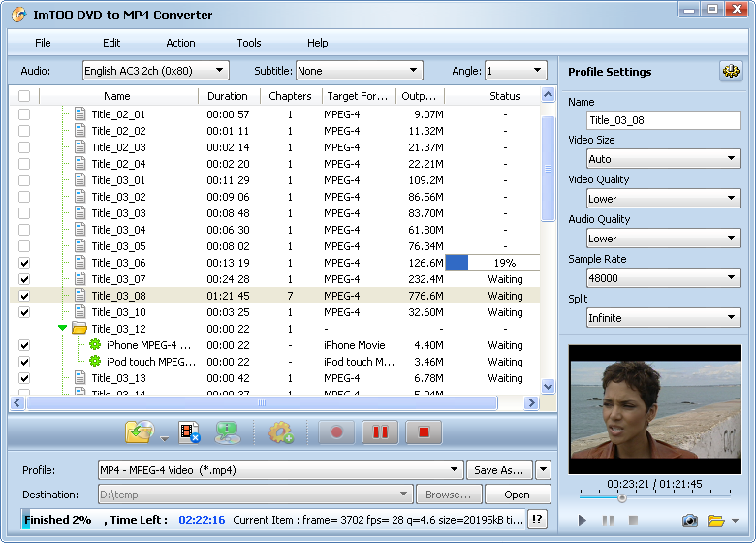The height and width of the screenshot is (543, 756).
Task: Click the DVD info disc icon
Action: [228, 432]
